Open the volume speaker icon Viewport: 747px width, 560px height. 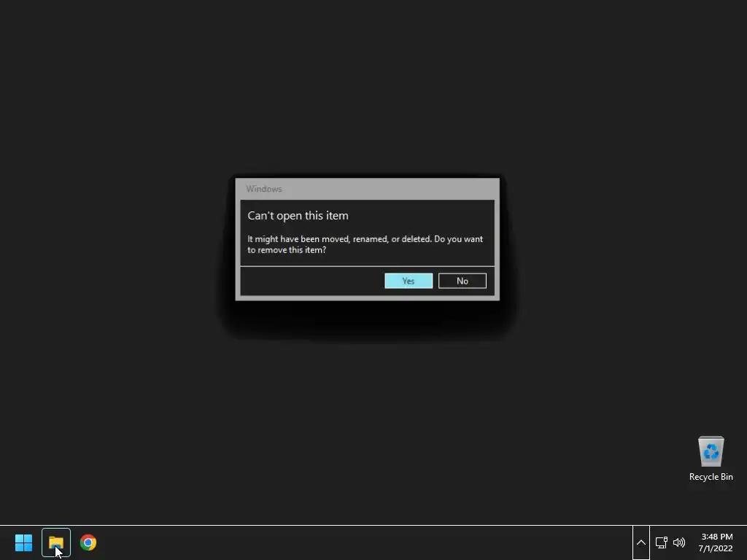679,542
